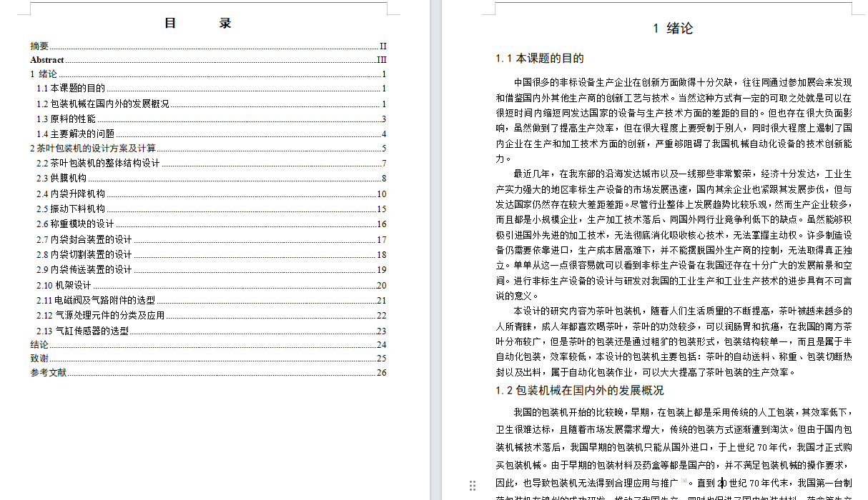
Task: Click contents entry 2.8 内袋切割装置的设计
Action: tap(212, 254)
